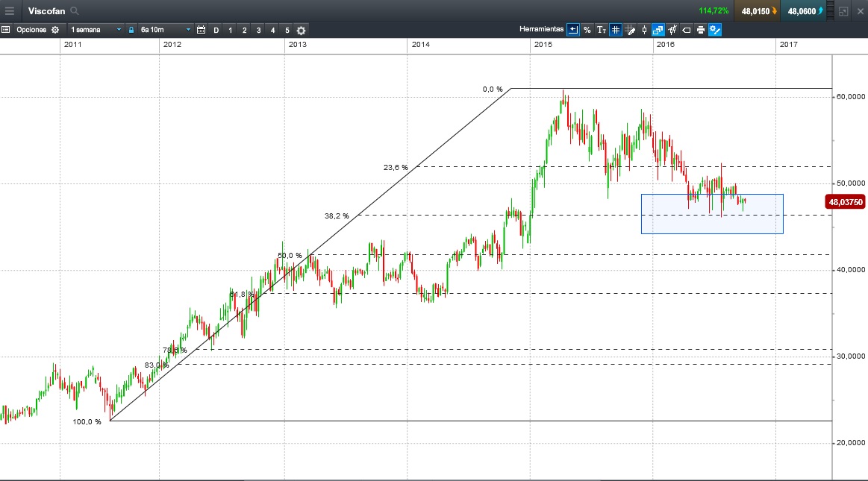Toggle the time range lock icon
868x481 pixels.
tap(131, 30)
